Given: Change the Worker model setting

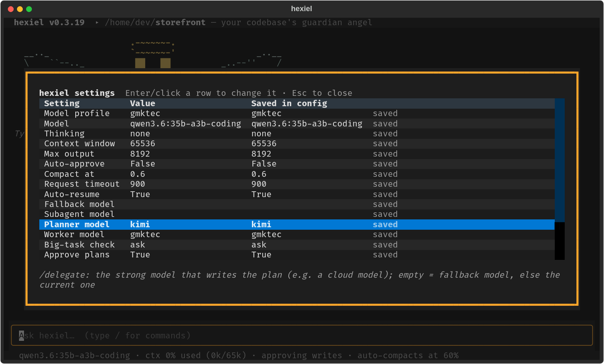Looking at the screenshot, I should point(297,235).
